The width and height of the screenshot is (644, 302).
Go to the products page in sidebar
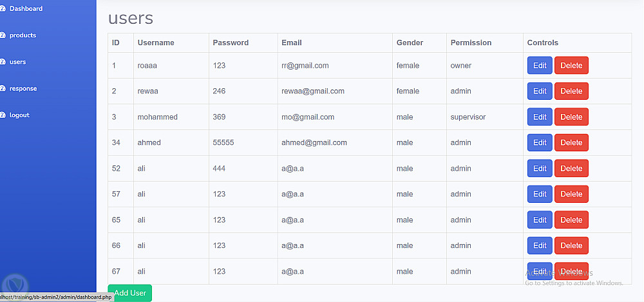click(x=23, y=35)
